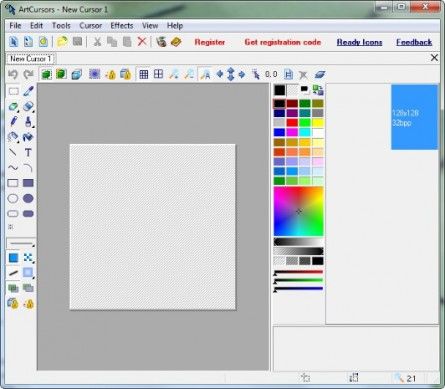Shift image with left arrow
The height and width of the screenshot is (389, 445).
click(x=219, y=74)
